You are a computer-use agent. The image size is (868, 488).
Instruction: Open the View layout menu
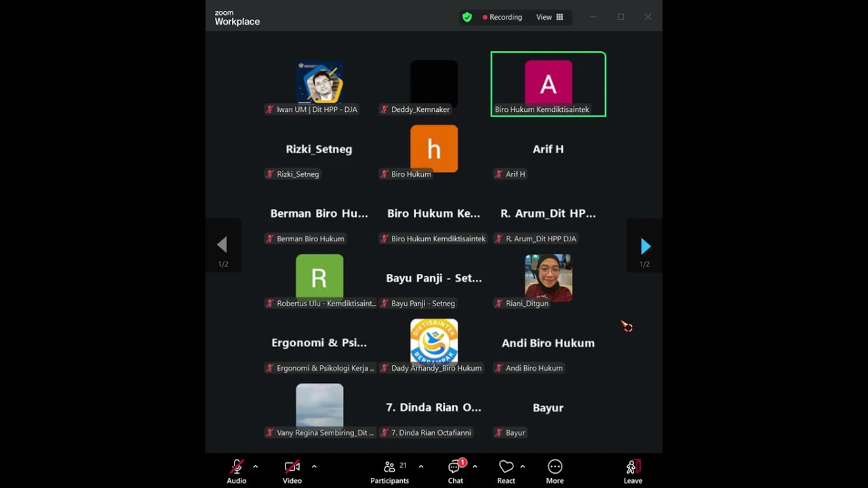(550, 17)
